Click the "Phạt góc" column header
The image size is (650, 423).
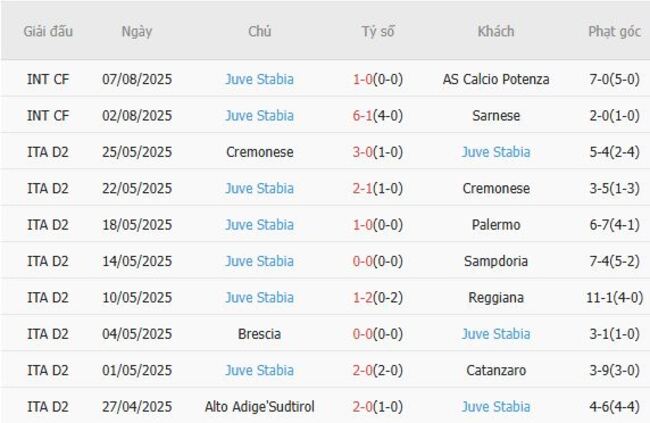coord(614,31)
